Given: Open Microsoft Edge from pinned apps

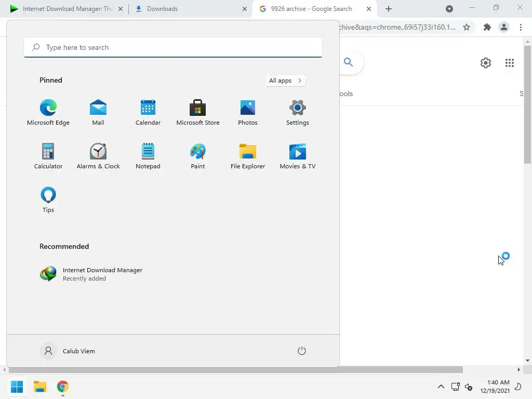Looking at the screenshot, I should pos(48,112).
